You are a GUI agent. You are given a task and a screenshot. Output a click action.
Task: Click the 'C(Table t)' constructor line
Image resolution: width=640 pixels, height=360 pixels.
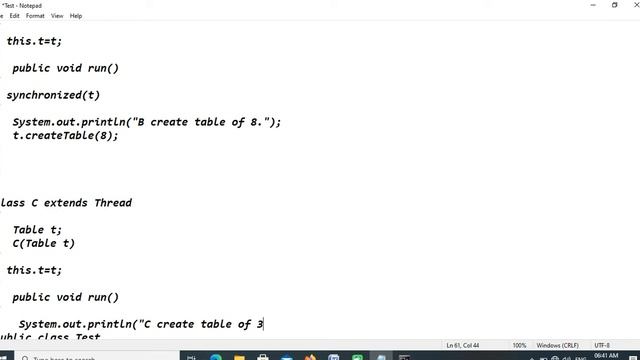tap(44, 243)
